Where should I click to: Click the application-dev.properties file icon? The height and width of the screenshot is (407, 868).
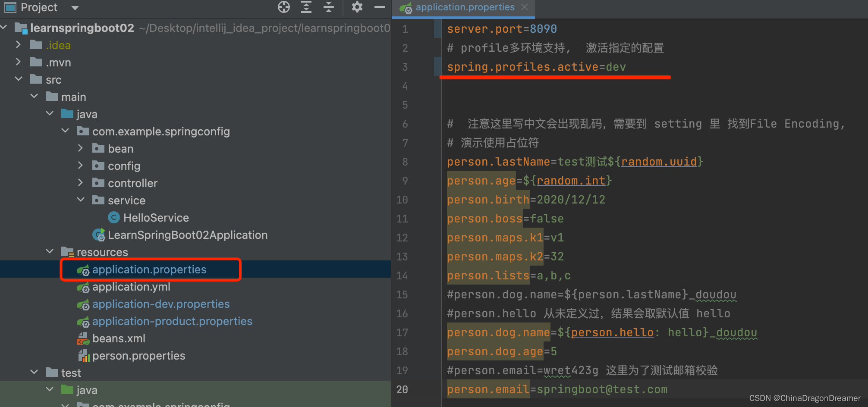(83, 304)
